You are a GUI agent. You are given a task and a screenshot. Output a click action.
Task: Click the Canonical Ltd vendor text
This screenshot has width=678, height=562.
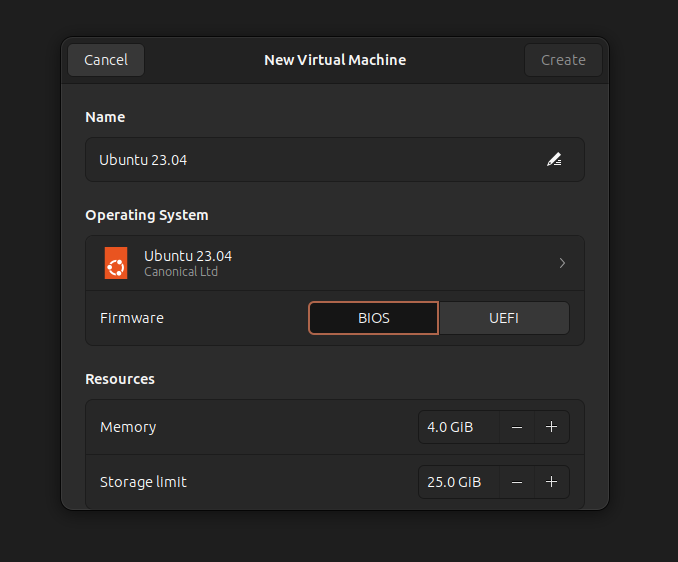(x=181, y=272)
